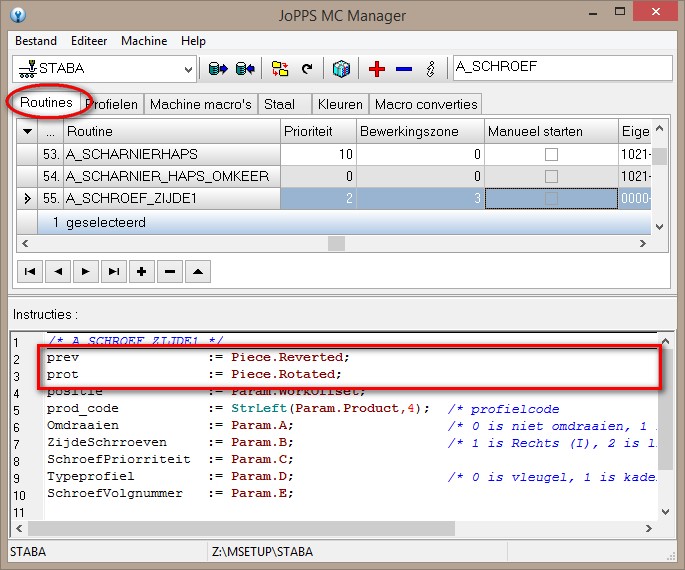The width and height of the screenshot is (685, 570).
Task: Click the grid horizontal scrollbar thumb
Action: click(x=336, y=243)
